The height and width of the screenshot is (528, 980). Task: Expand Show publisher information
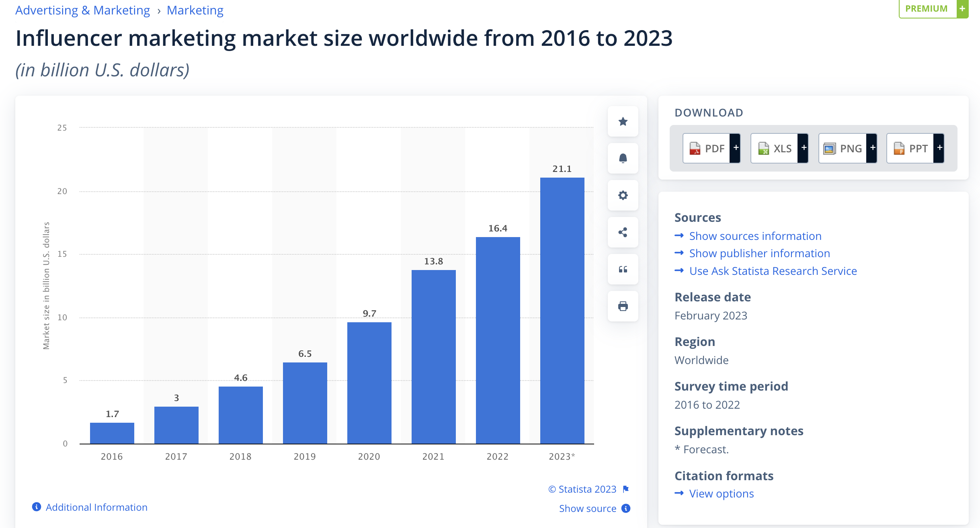pos(759,253)
